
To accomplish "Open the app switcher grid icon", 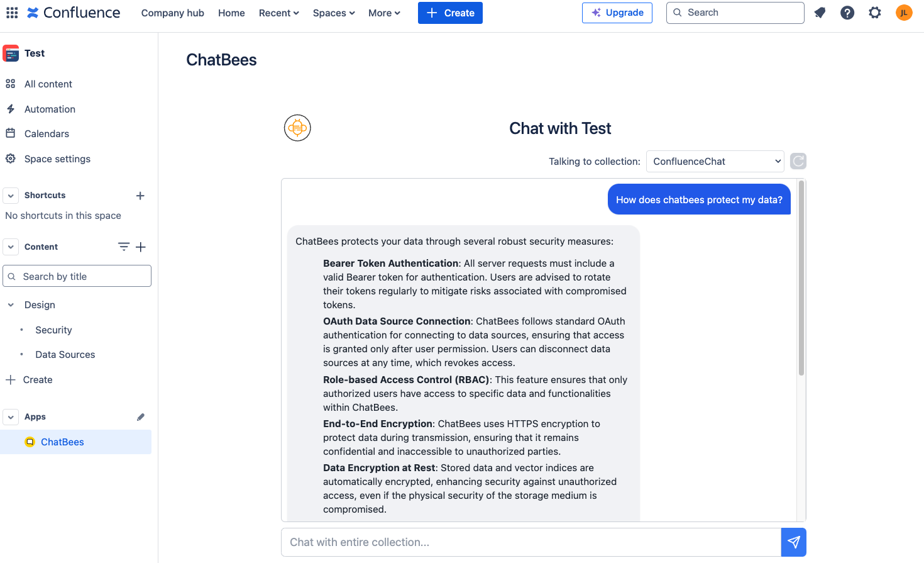I will 12,13.
